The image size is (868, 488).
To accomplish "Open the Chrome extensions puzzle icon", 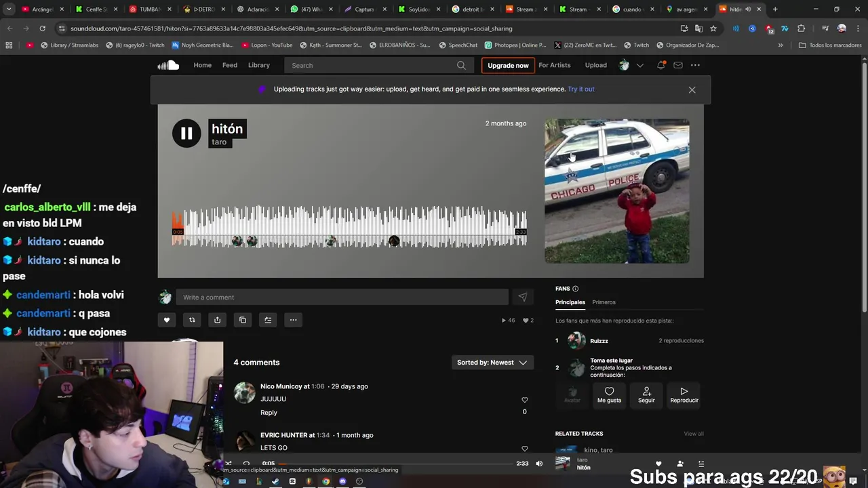I will point(802,28).
